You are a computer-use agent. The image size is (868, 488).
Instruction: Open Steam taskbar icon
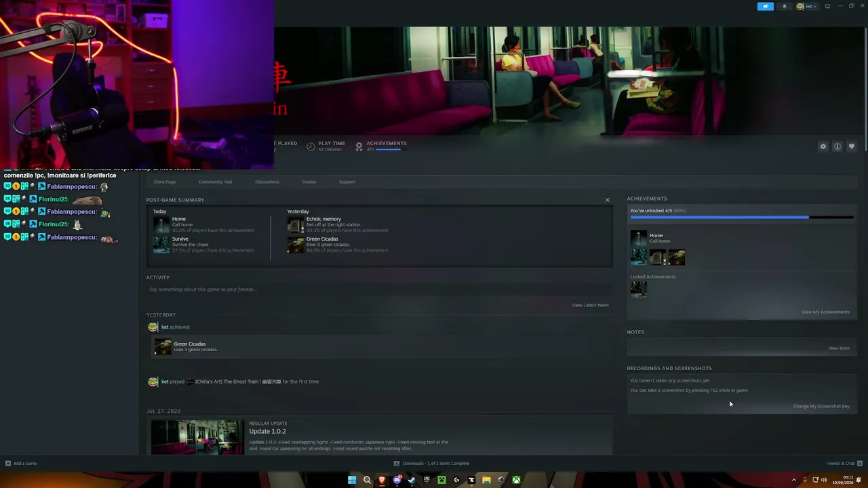coord(412,480)
